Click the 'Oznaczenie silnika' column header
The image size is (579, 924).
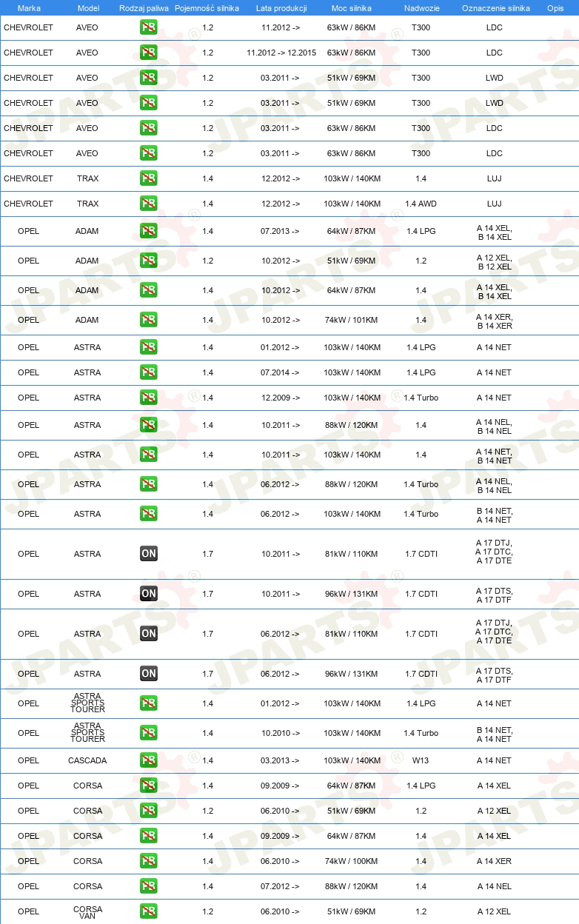click(x=496, y=8)
